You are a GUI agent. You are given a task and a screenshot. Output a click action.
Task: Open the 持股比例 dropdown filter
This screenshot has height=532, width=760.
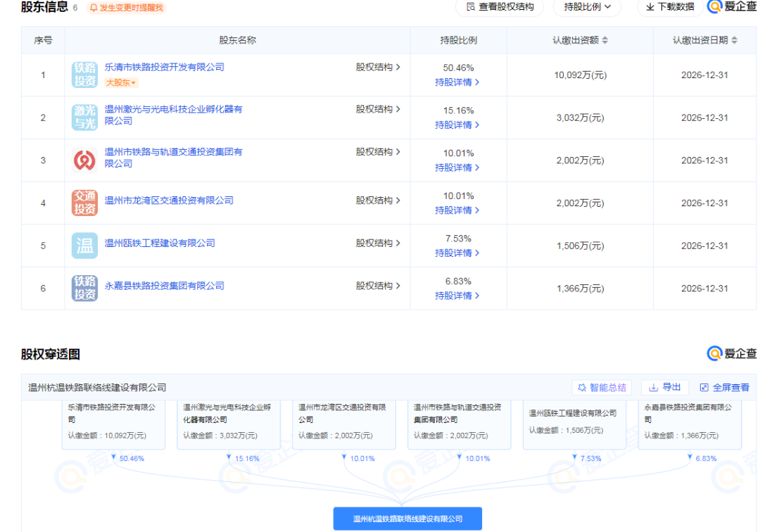(587, 7)
